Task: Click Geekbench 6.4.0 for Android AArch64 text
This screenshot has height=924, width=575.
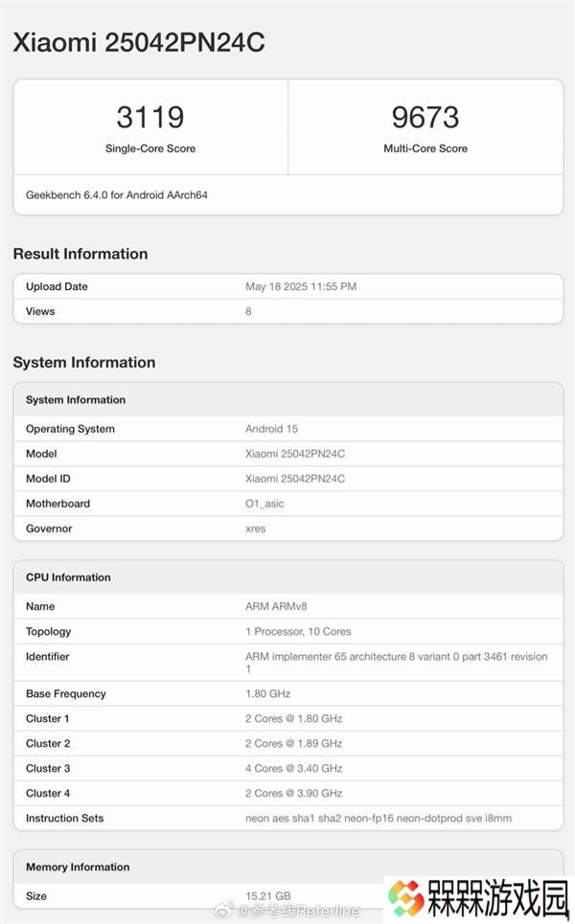Action: coord(117,195)
